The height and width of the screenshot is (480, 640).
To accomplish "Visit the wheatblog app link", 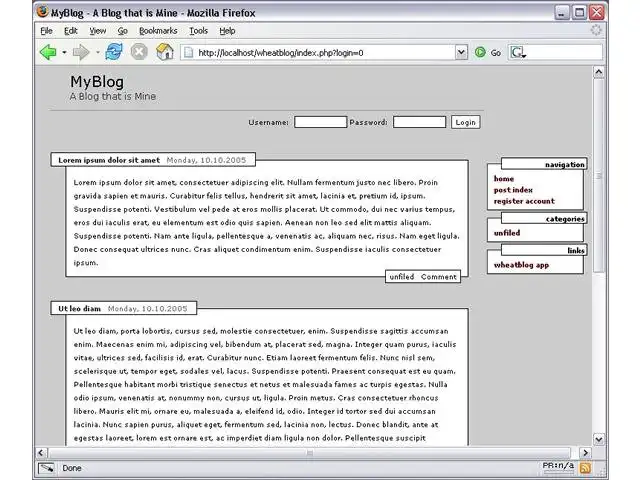I will tap(521, 264).
